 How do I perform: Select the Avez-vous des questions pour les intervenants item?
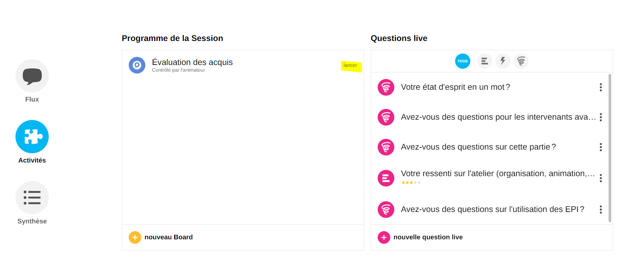click(x=498, y=117)
